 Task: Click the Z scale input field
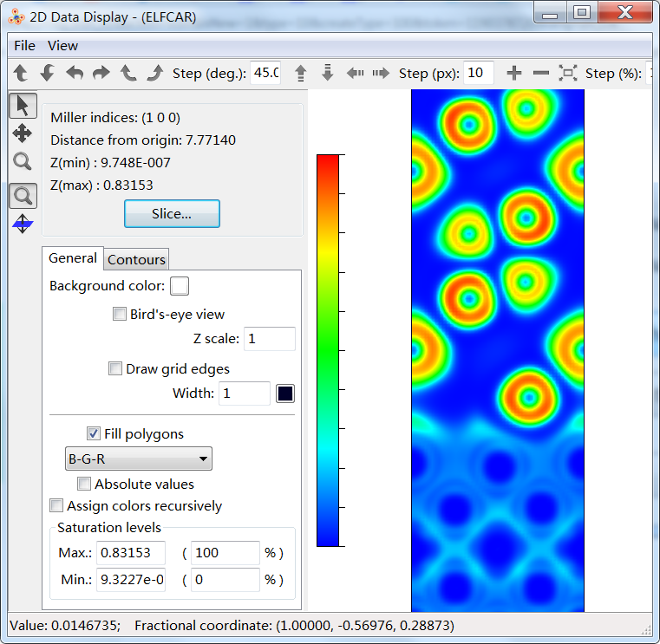(270, 339)
